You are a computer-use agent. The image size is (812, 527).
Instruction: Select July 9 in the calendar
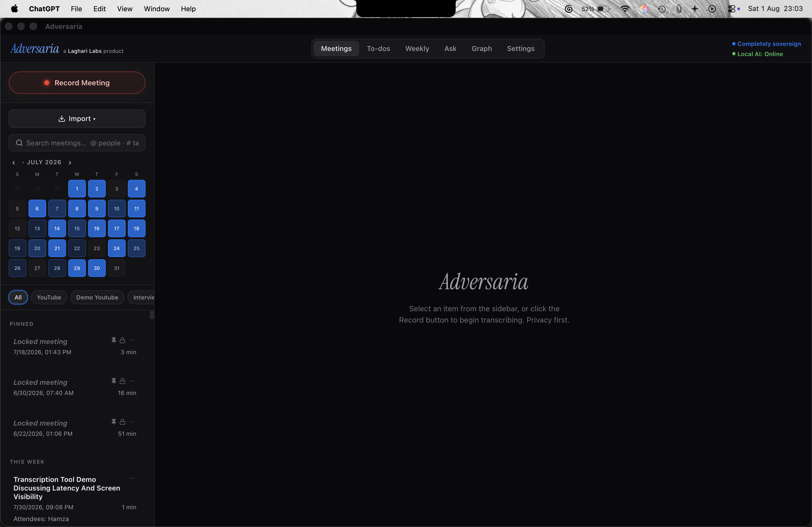point(97,208)
